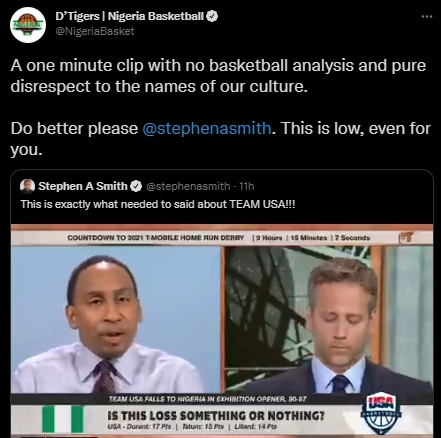Click the USA Basketball logo in the video
The height and width of the screenshot is (438, 441).
(x=382, y=412)
